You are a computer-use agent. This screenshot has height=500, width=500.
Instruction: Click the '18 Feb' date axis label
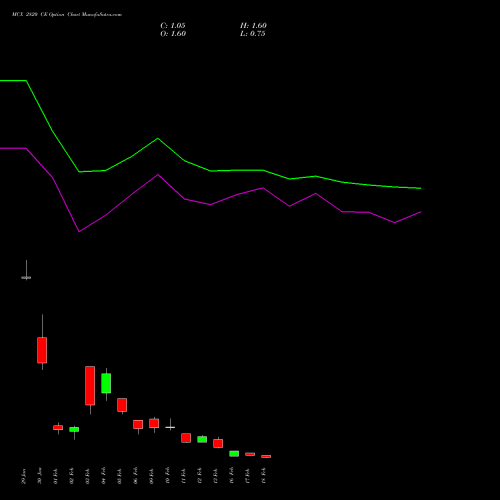pos(264,476)
